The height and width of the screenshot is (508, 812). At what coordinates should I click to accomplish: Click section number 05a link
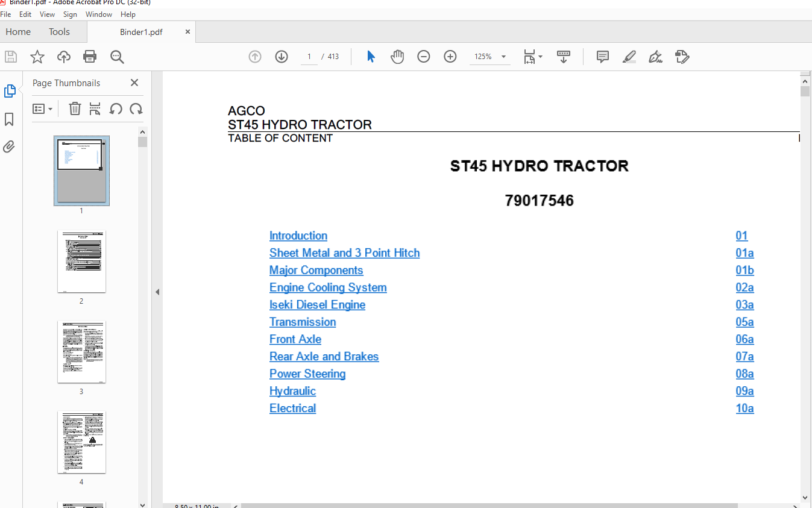click(x=744, y=322)
